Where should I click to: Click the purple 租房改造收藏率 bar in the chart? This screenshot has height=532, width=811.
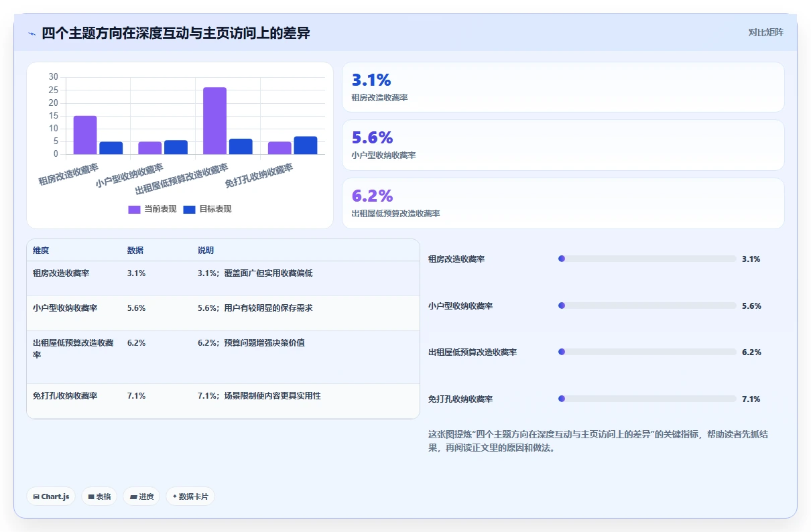pyautogui.click(x=85, y=135)
